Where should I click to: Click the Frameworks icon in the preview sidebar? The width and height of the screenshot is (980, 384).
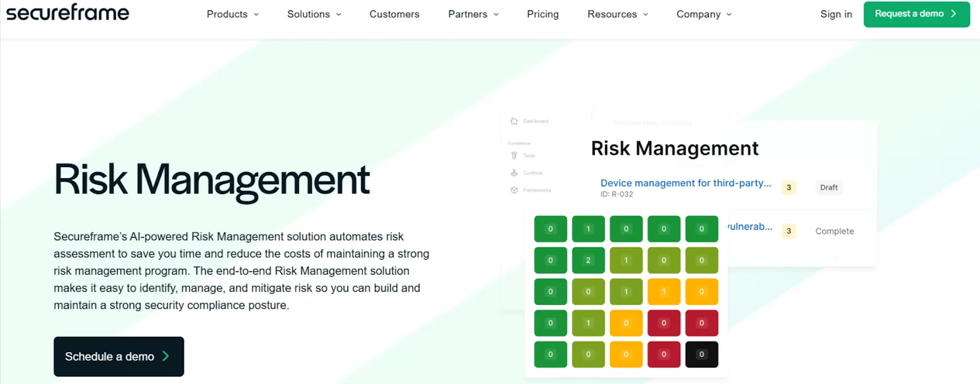(x=514, y=190)
